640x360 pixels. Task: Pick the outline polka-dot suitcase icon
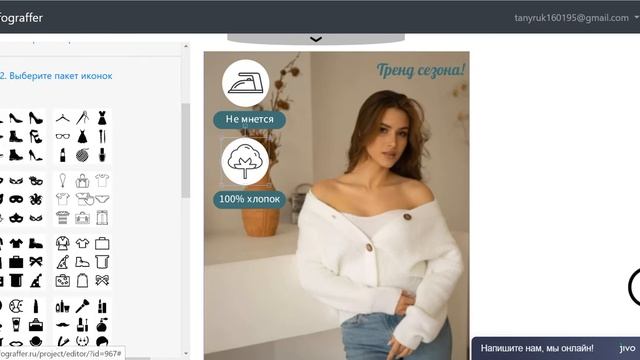[62, 280]
